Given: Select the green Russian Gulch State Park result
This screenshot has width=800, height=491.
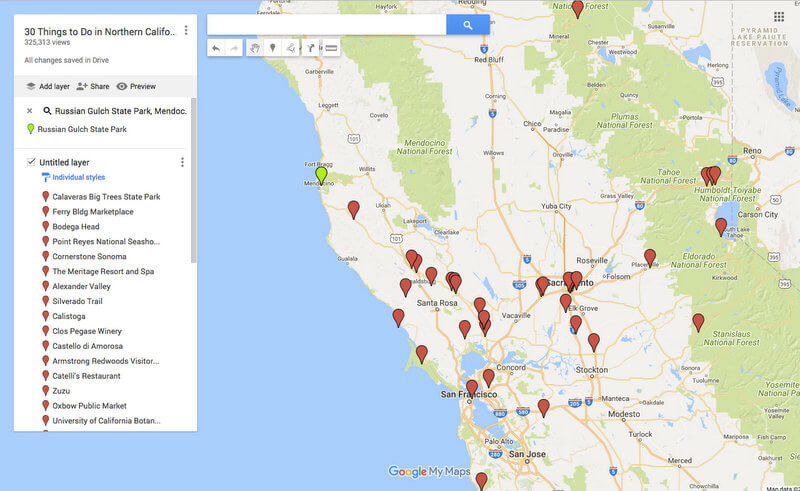Looking at the screenshot, I should (77, 129).
